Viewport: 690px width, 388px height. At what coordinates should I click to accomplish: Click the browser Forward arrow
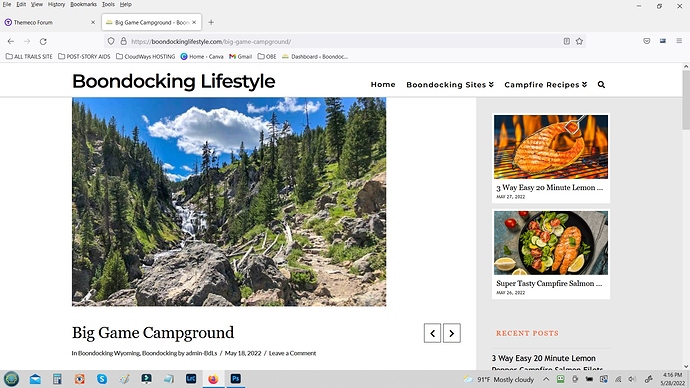(x=27, y=41)
